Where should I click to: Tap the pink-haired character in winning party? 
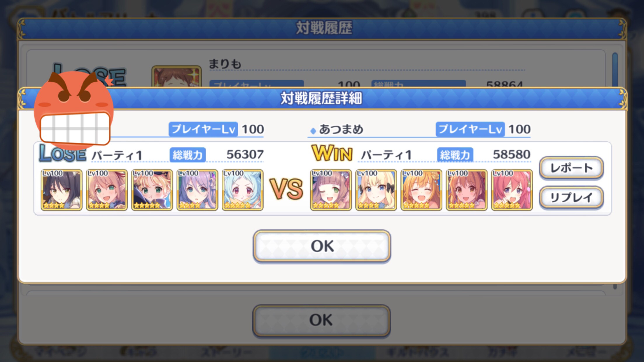[512, 190]
